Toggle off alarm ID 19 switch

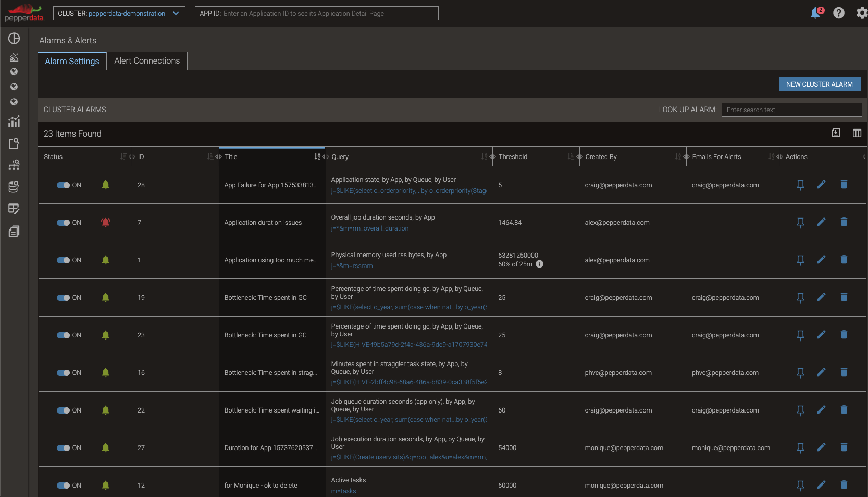(64, 298)
